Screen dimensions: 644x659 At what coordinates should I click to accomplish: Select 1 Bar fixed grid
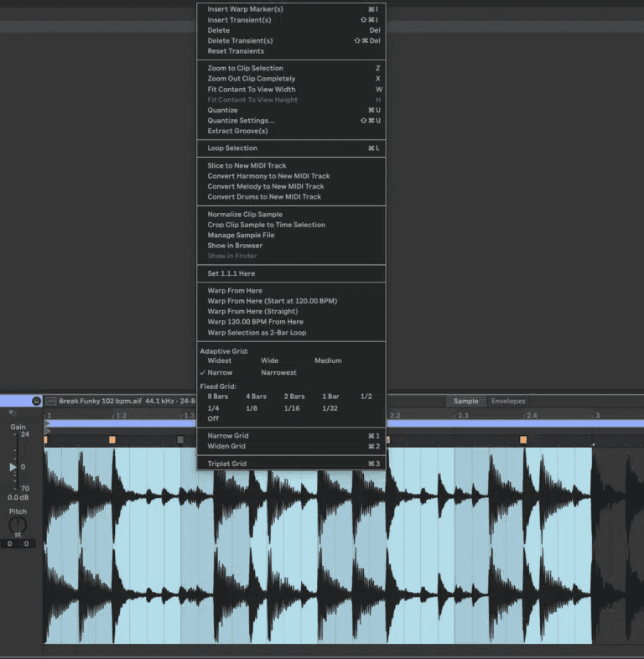(x=330, y=397)
